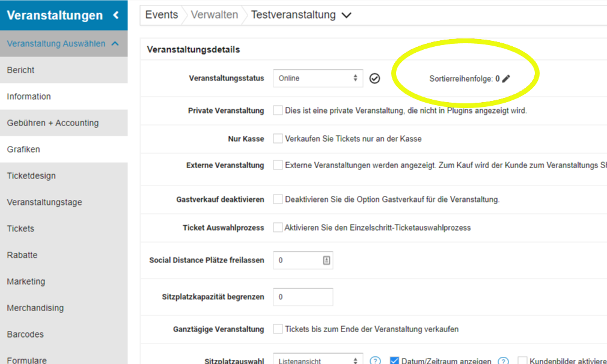Open the help icon beside the Sitzplatzauswahl dropdown
Viewport: 607px width, 364px height.
tap(375, 361)
